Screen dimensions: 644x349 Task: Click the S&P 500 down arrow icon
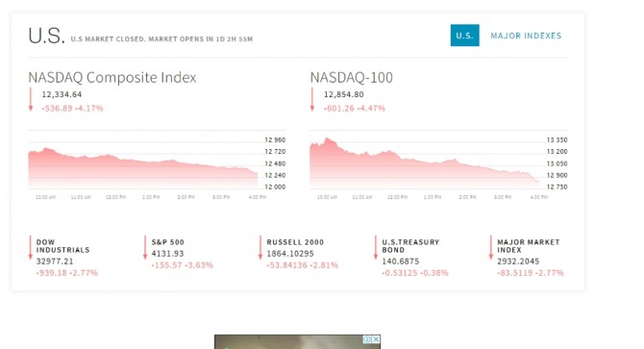(145, 247)
